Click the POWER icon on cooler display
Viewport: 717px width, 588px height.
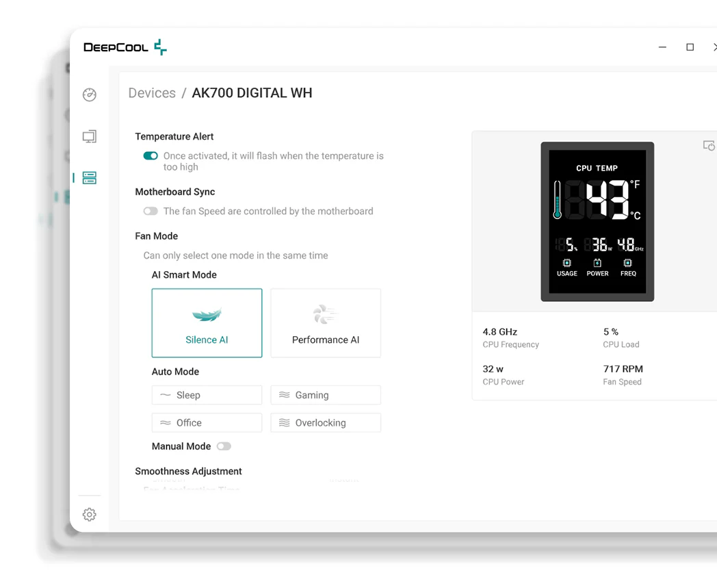(x=597, y=263)
